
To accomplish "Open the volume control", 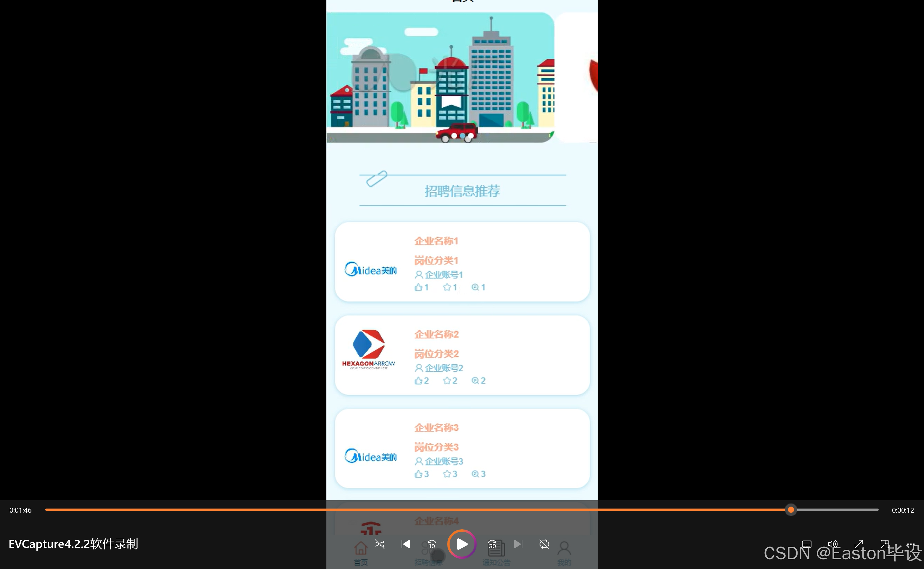I will click(x=832, y=544).
